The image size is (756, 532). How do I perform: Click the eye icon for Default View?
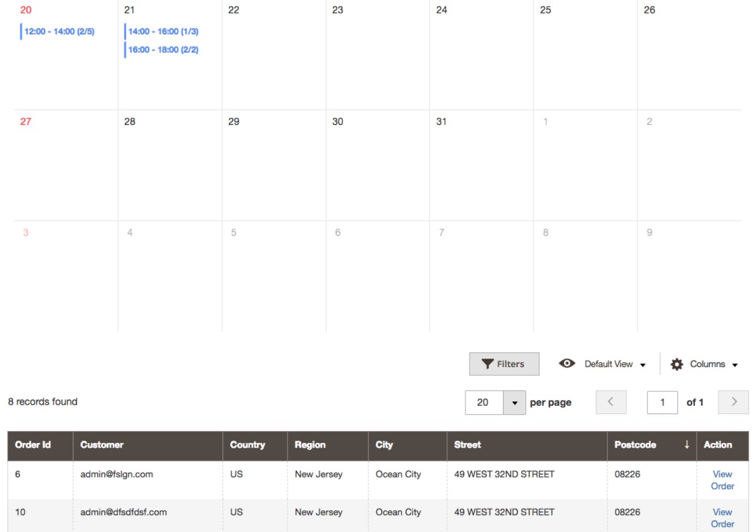click(x=566, y=364)
